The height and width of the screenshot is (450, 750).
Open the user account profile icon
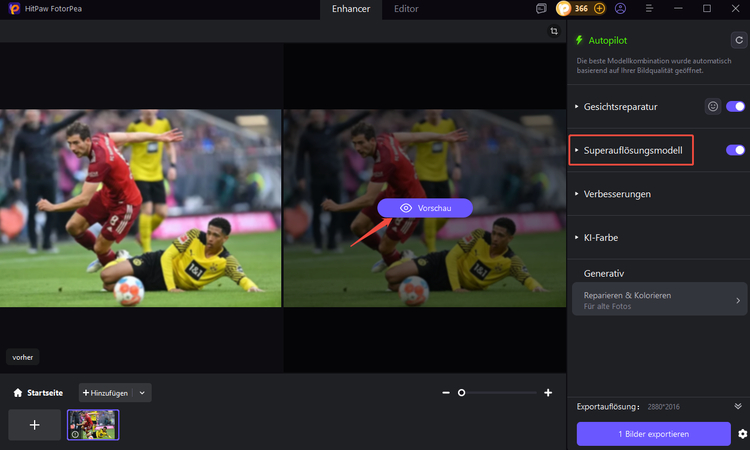(621, 9)
